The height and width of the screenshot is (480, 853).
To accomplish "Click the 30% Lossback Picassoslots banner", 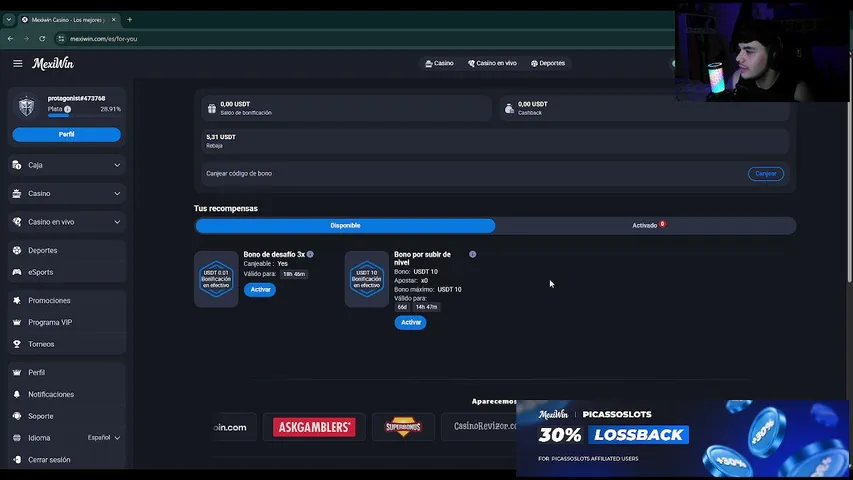I will [682, 438].
